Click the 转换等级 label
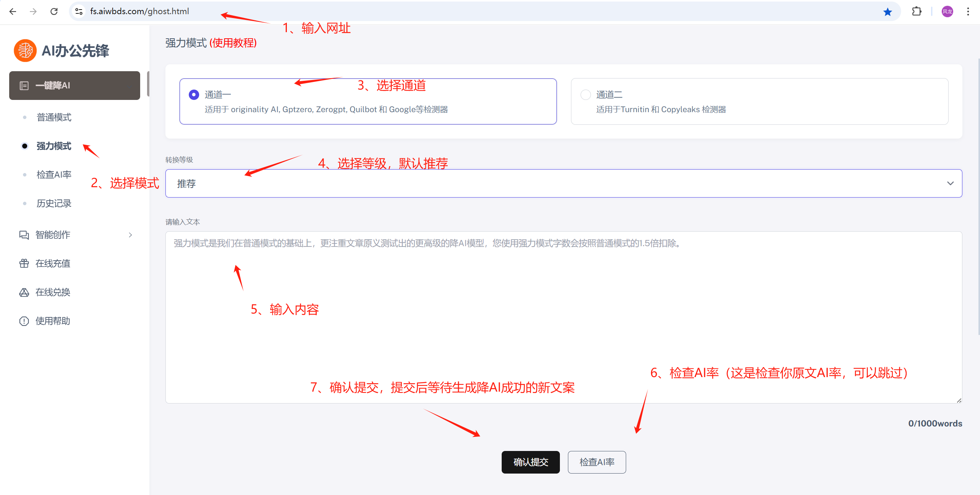Screen dimensions: 980x495 click(179, 160)
